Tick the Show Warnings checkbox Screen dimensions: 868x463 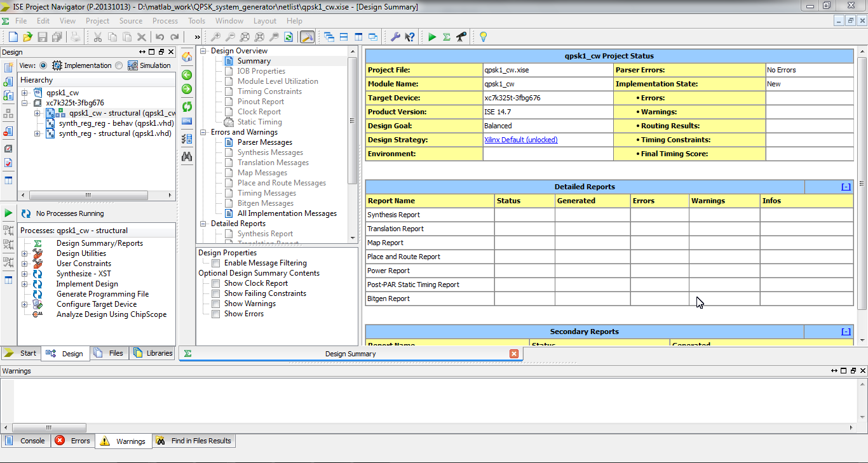point(216,304)
